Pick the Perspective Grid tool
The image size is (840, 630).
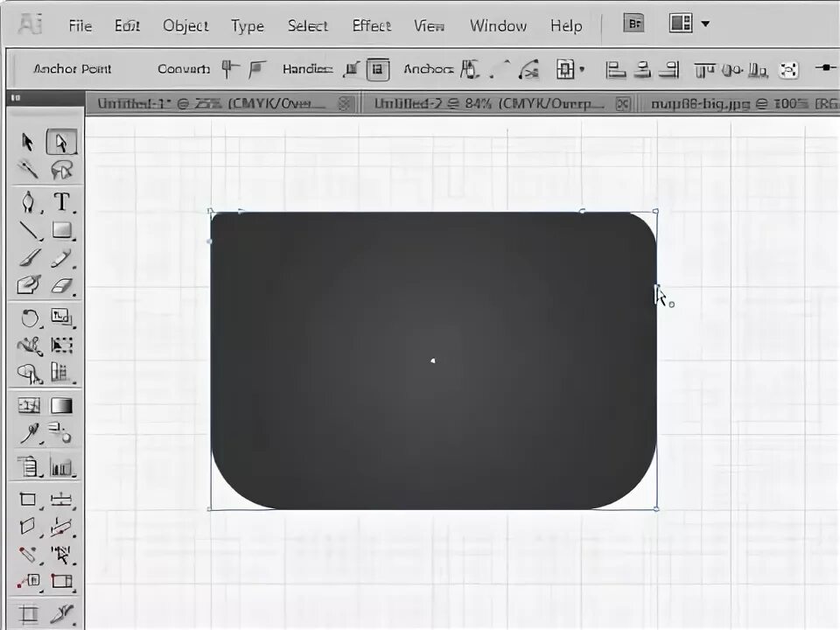(61, 373)
